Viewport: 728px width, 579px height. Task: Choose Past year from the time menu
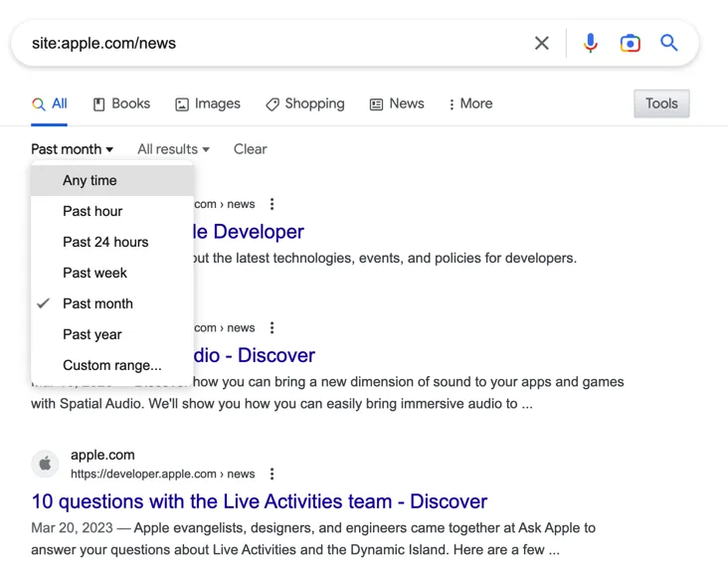click(112, 334)
